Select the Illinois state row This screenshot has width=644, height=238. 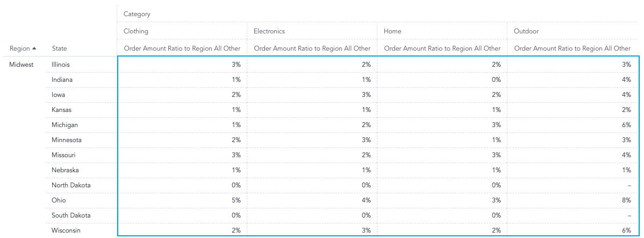tap(61, 65)
